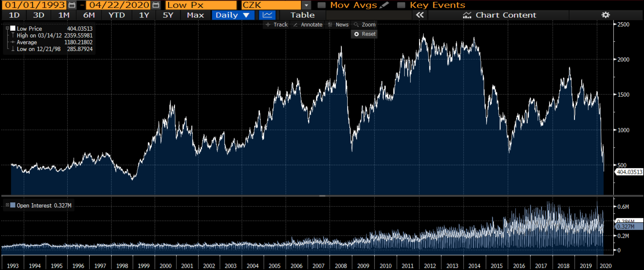Edit the CZK currency field
644x270 pixels.
tap(271, 5)
